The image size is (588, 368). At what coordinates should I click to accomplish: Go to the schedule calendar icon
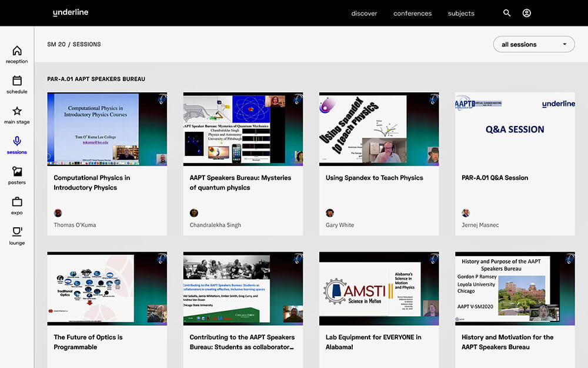point(17,81)
